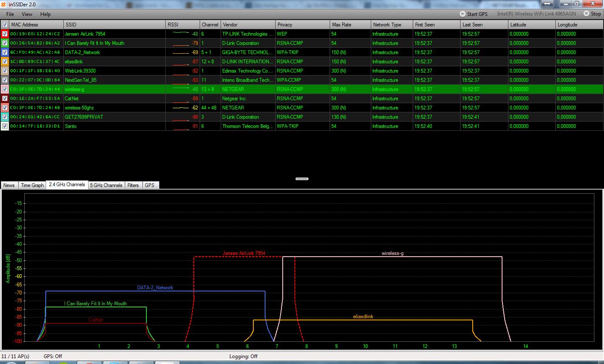This screenshot has height=364, width=604.
Task: Click the Thomson Telecom Belg vendor cell
Action: (248, 126)
